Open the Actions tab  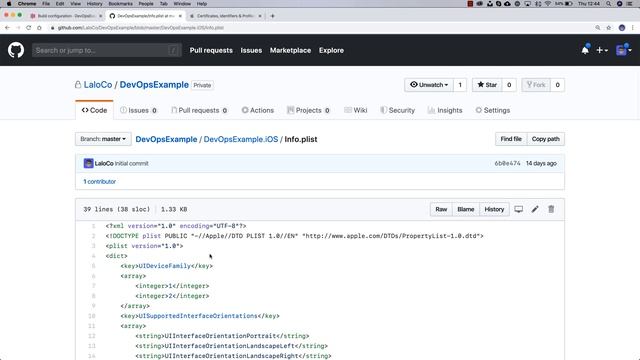point(258,110)
